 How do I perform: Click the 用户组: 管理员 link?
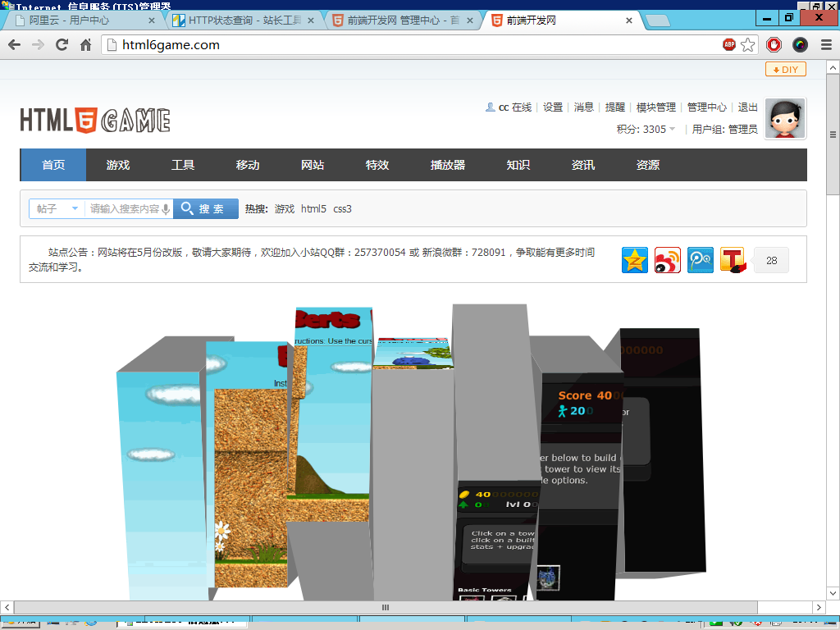click(x=725, y=129)
